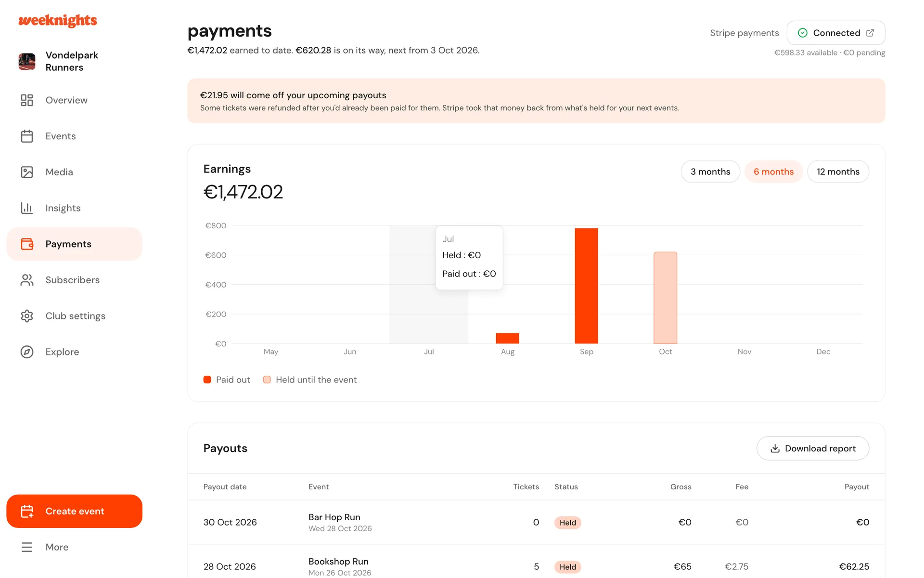The width and height of the screenshot is (924, 578).
Task: Open the Stripe Connected button
Action: 836,33
